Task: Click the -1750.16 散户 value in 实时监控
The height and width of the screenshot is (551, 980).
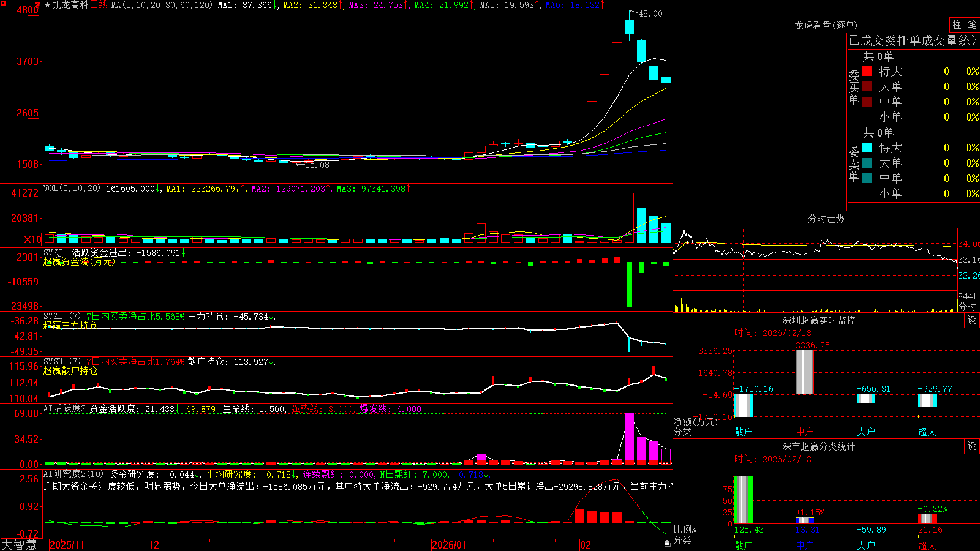Action: point(754,389)
